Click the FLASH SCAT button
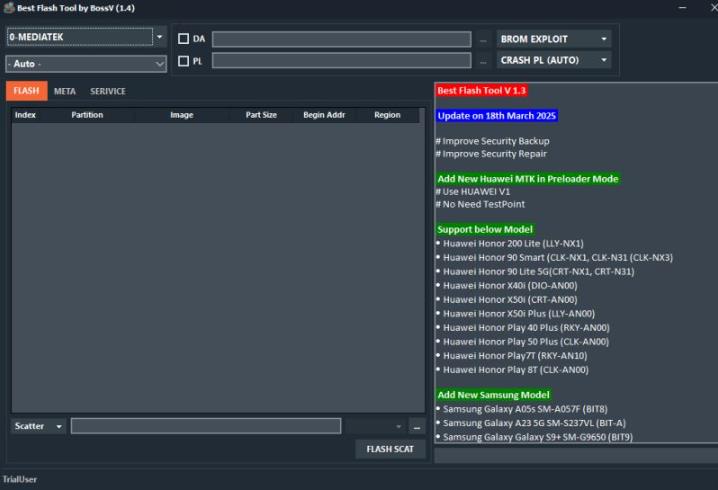This screenshot has width=718, height=490. click(390, 449)
